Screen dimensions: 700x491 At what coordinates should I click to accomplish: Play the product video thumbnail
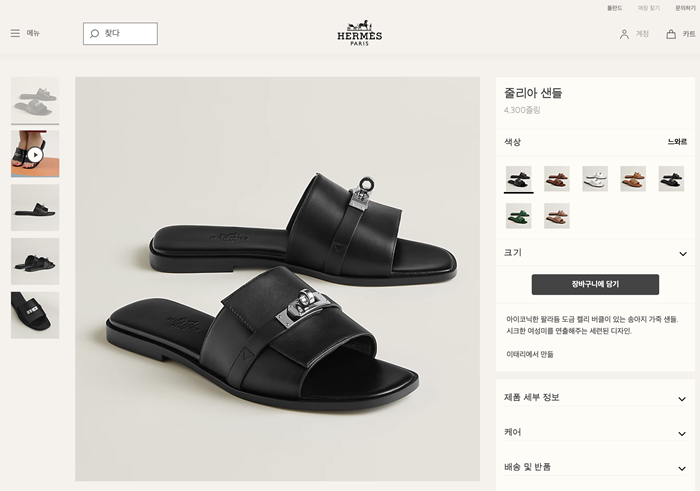point(35,154)
